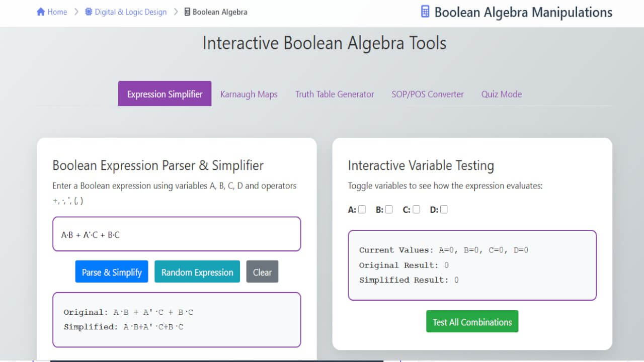
Task: Go to the Quiz Mode tab
Action: tap(501, 94)
